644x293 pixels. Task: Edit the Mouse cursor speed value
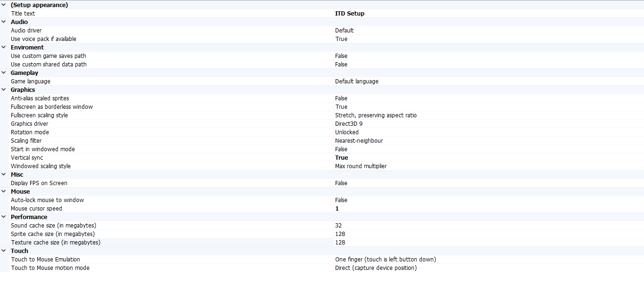click(x=488, y=209)
